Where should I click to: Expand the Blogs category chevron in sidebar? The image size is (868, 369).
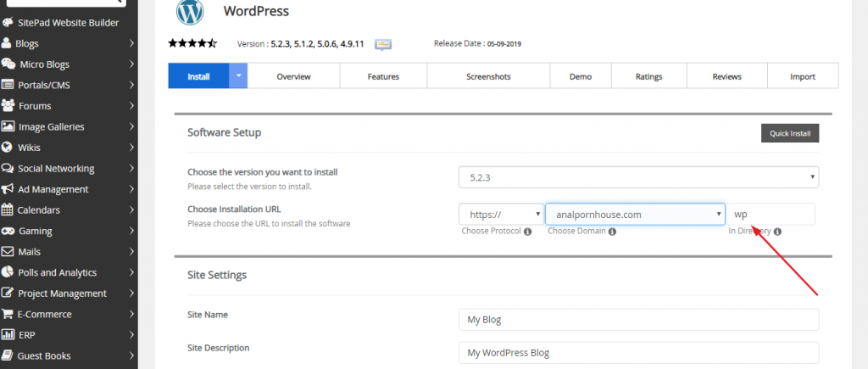click(x=131, y=43)
